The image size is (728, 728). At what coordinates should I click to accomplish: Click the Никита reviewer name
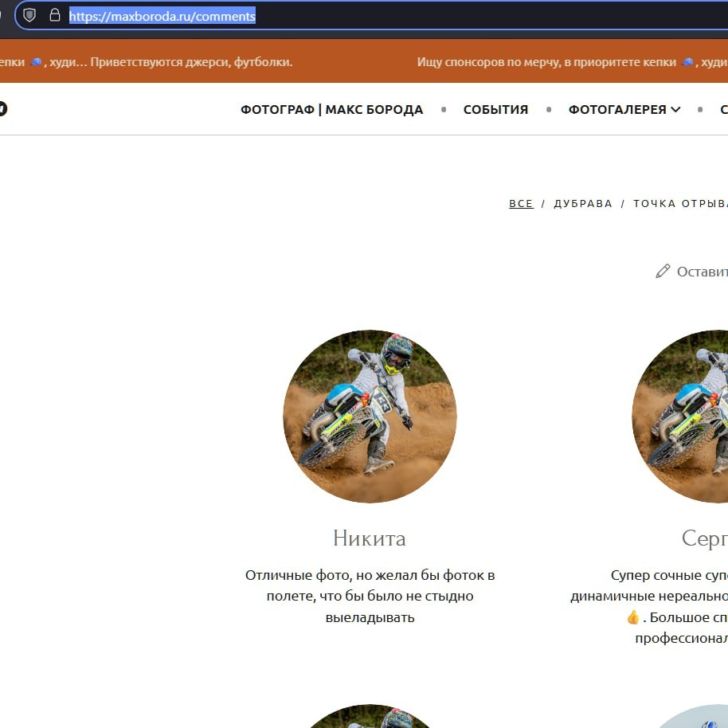[370, 538]
